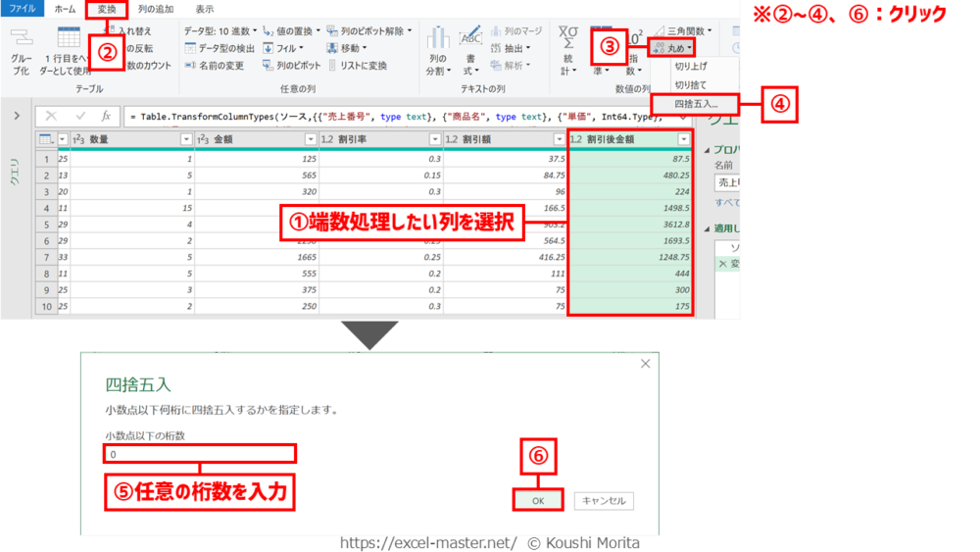Open filter dropdown of 割引率 column
Image resolution: width=980 pixels, height=552 pixels.
[x=434, y=139]
